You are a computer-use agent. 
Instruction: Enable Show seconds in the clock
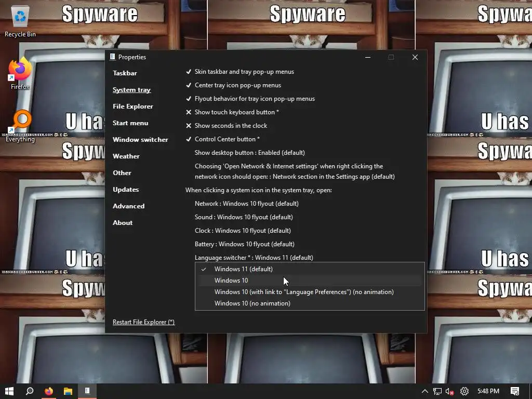pos(227,126)
